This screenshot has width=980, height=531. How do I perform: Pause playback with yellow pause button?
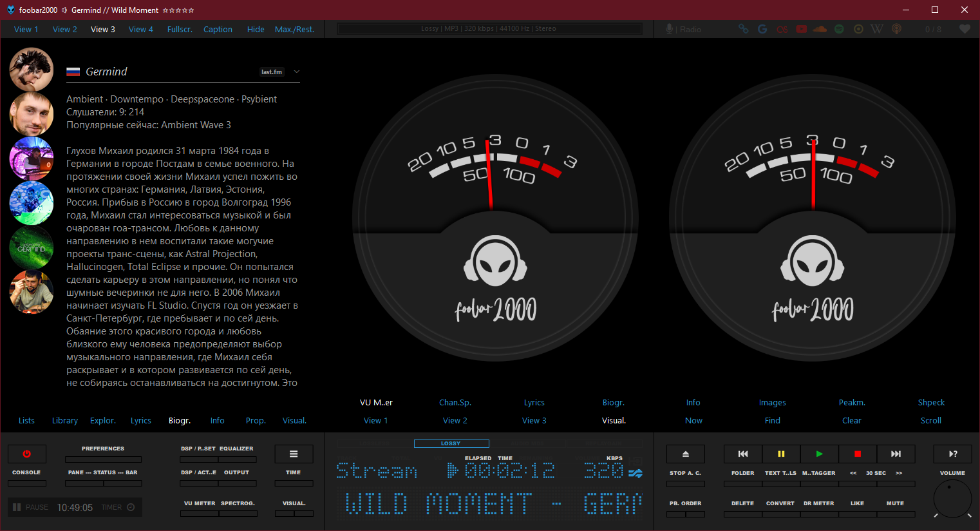pos(781,454)
